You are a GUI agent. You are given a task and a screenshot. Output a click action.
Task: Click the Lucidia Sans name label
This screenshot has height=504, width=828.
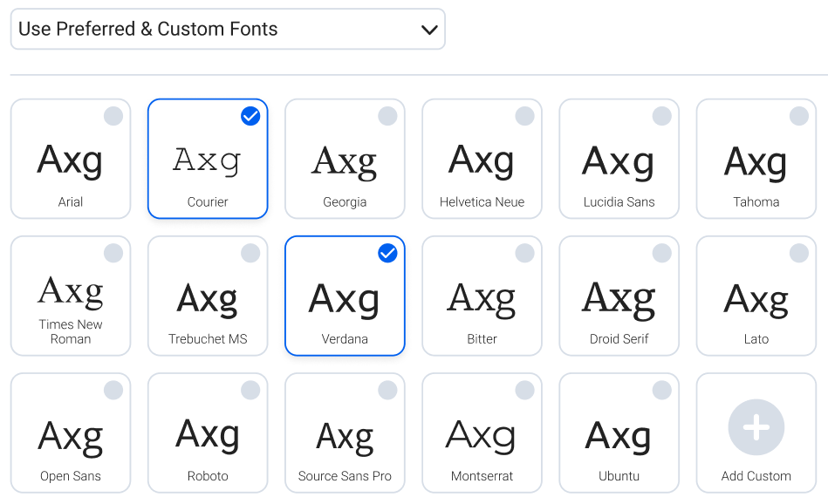[619, 201]
